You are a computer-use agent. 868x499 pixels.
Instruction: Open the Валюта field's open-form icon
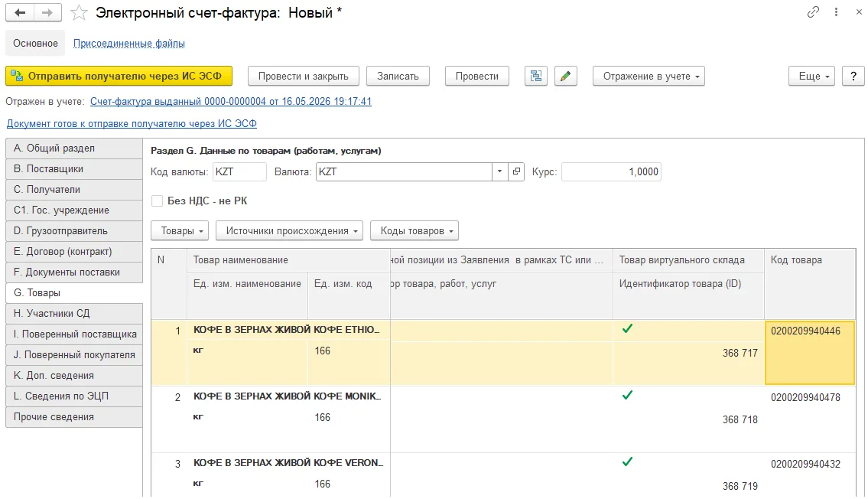(x=516, y=171)
